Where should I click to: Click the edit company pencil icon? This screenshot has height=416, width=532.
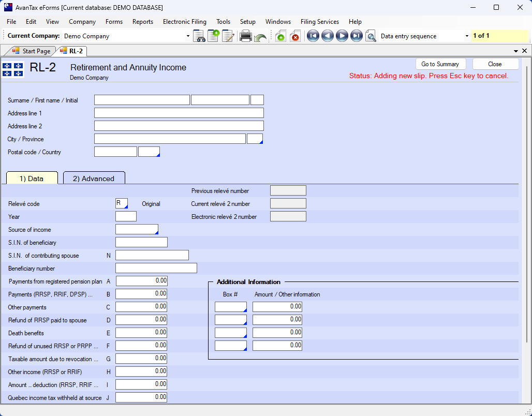(228, 36)
